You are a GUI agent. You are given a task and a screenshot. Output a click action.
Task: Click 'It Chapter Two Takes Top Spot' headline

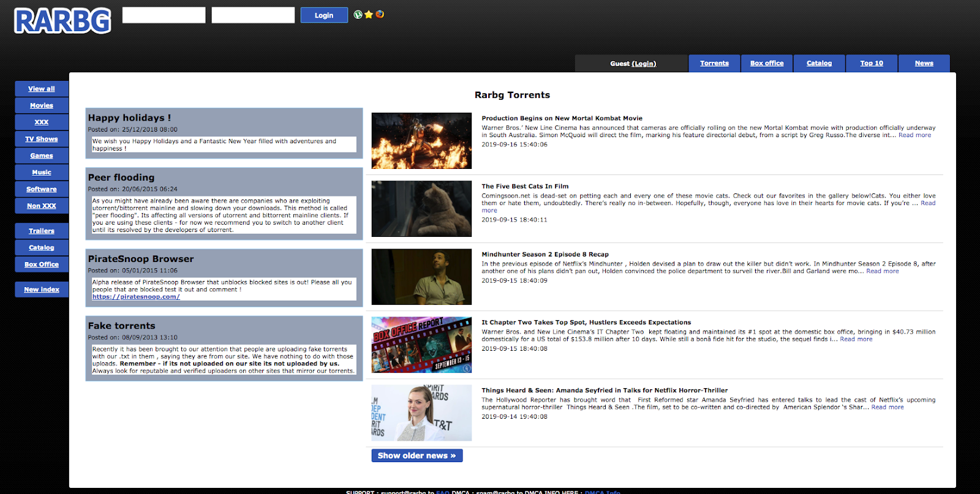tap(586, 322)
